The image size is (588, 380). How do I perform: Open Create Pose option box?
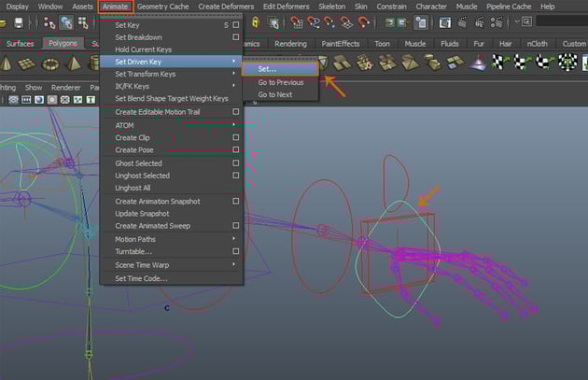point(236,149)
